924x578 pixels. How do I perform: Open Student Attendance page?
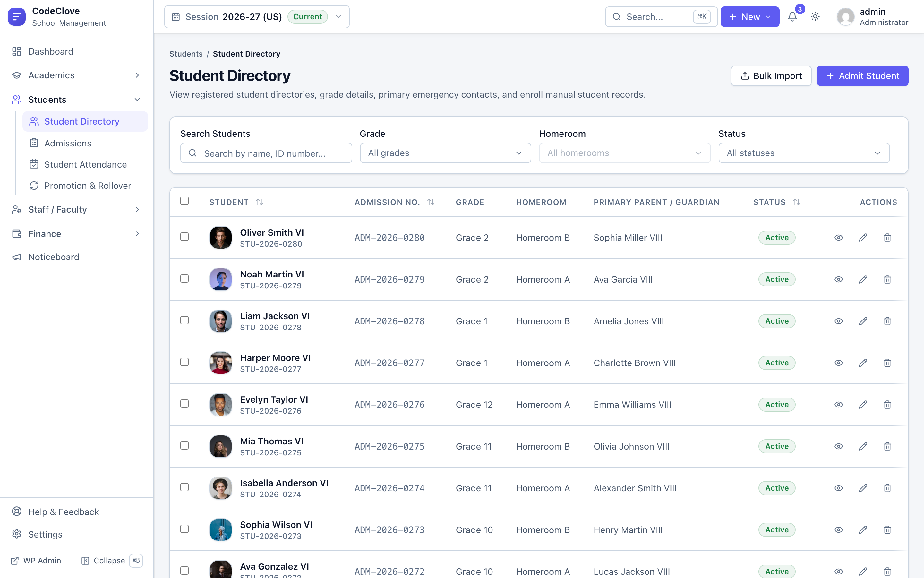coord(85,164)
